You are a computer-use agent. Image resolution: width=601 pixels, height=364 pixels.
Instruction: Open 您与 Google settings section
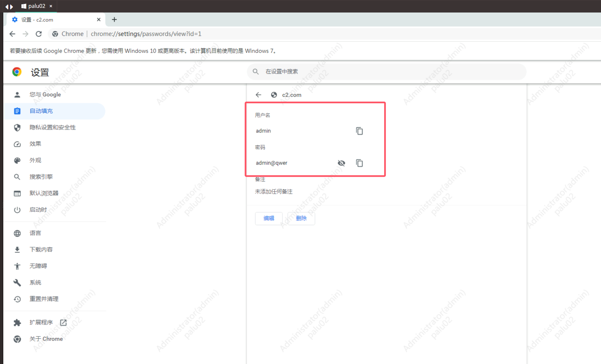(45, 95)
